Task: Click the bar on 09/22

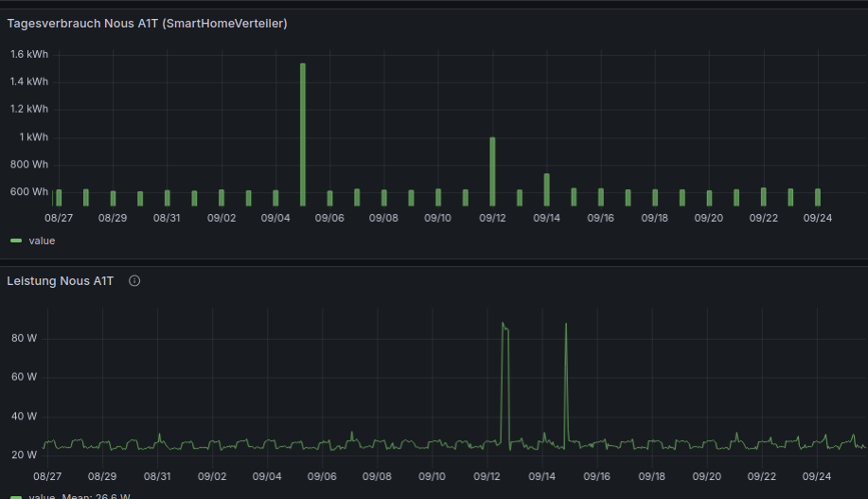Action: pos(764,197)
